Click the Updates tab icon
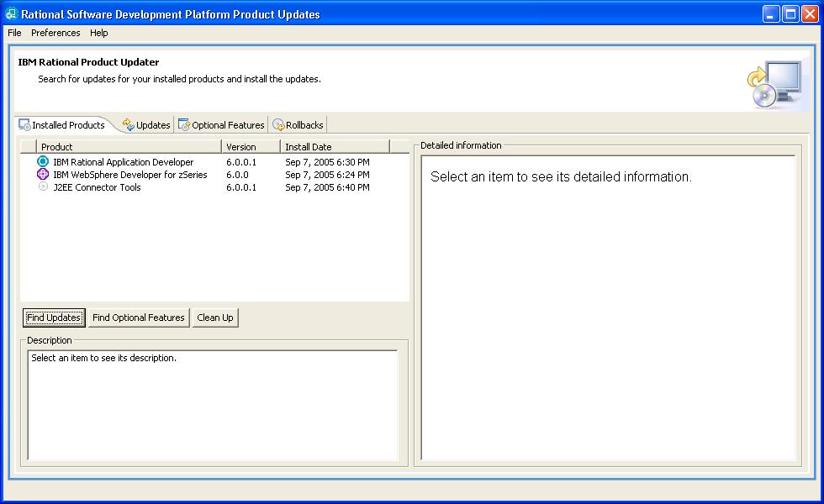824x504 pixels. click(128, 125)
